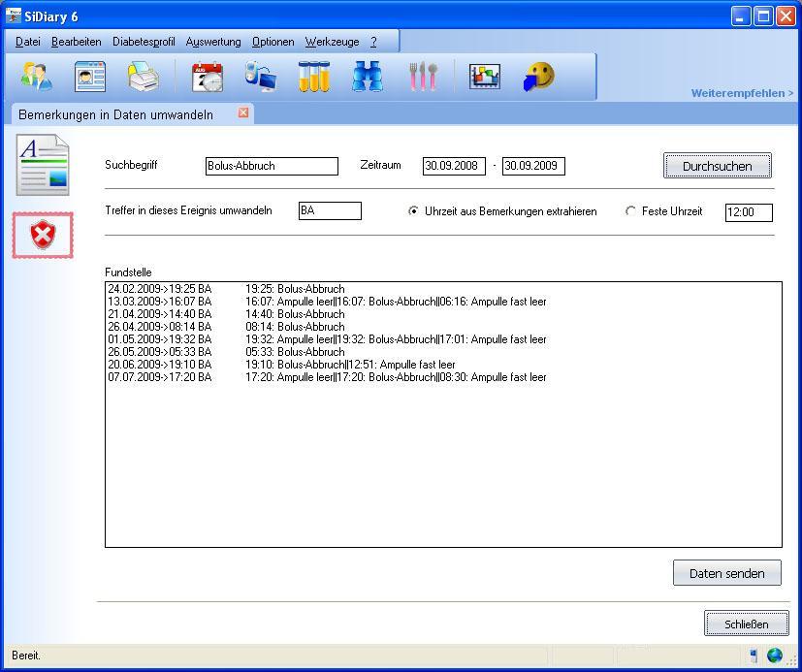Viewport: 802px width, 672px height.
Task: Click the meter-to-computer import icon
Action: [261, 77]
